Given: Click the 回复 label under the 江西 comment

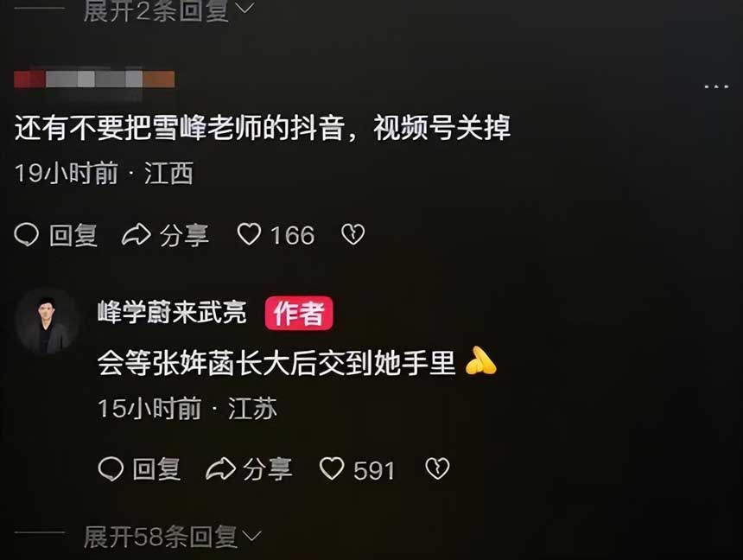Looking at the screenshot, I should [73, 235].
